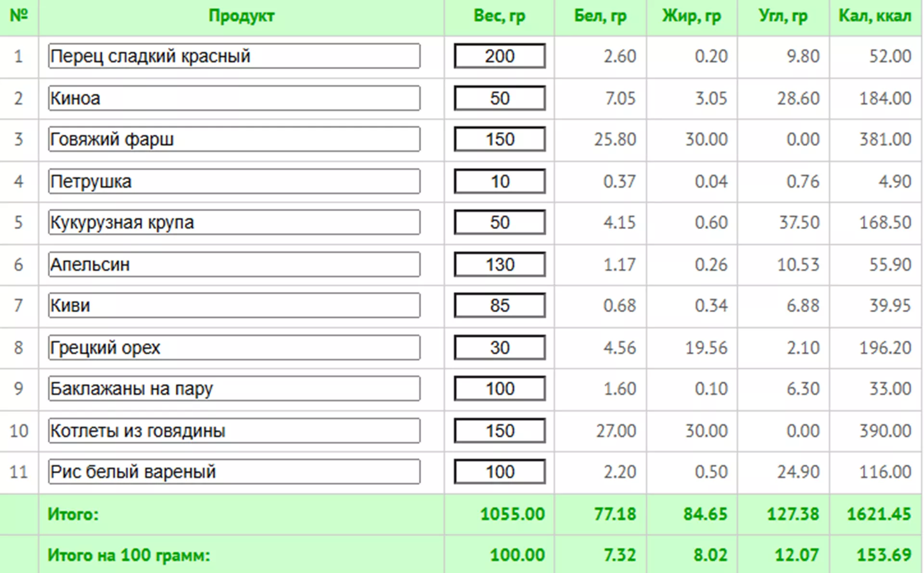Screen dimensions: 924x573
Task: Click the Киноа product name field
Action: 234,98
